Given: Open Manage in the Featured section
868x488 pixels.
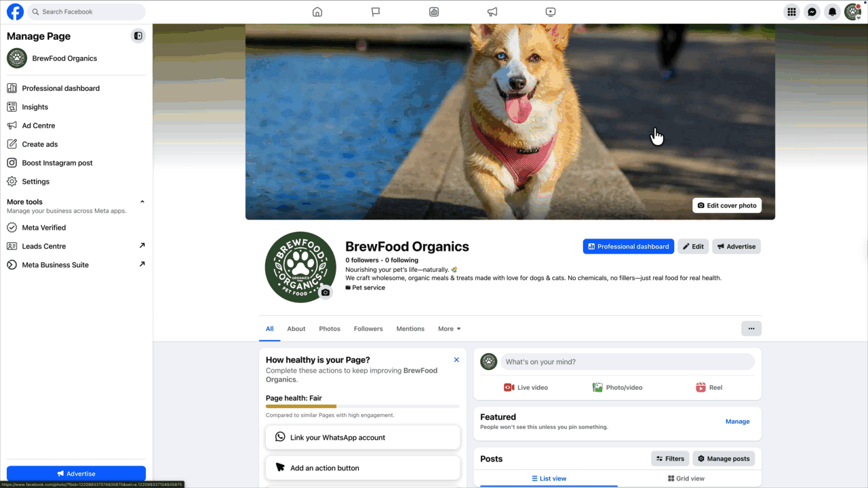Looking at the screenshot, I should (737, 421).
